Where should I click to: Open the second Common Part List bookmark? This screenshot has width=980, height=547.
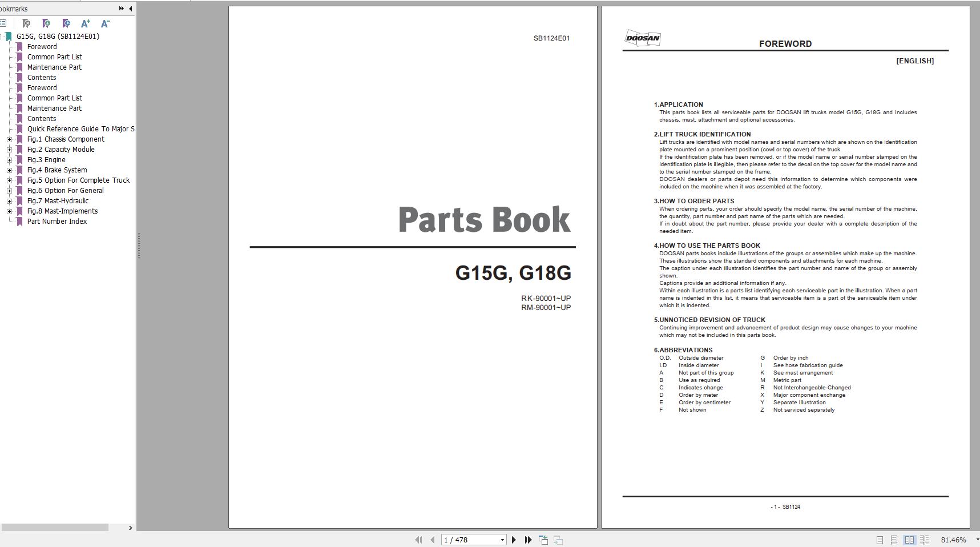point(54,98)
